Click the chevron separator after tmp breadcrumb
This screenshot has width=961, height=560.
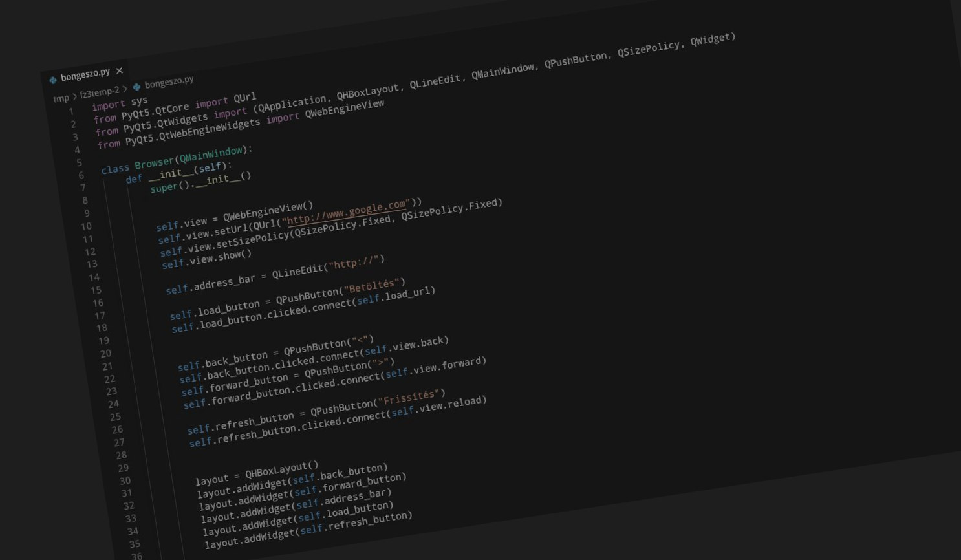(74, 96)
